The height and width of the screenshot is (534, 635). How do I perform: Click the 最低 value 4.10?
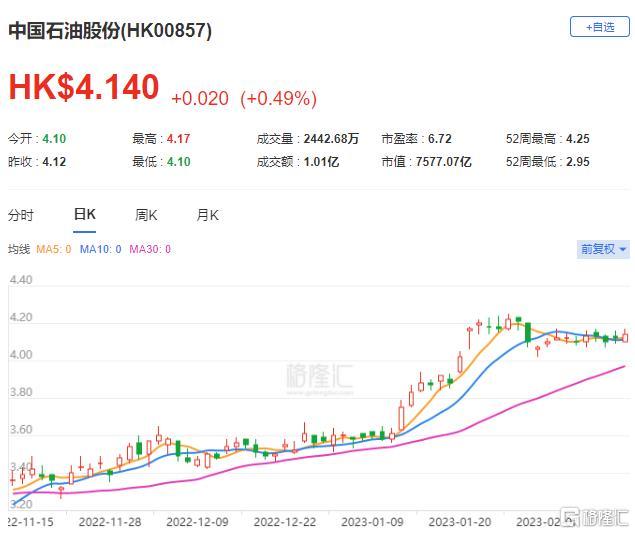click(178, 162)
